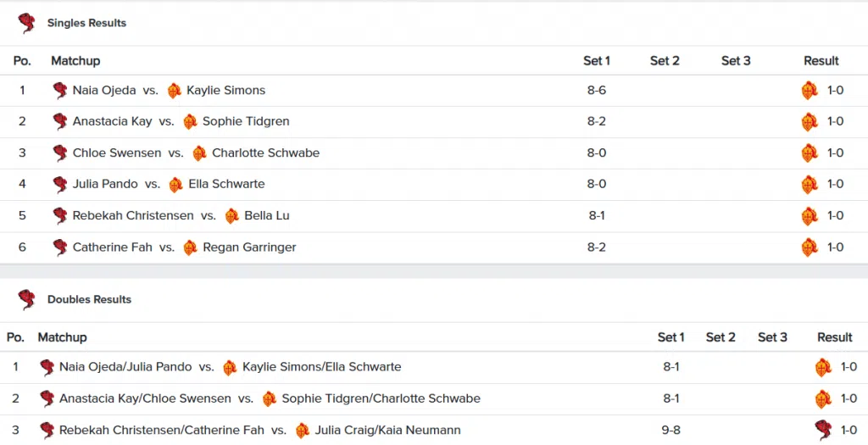Viewport: 868px width, 445px height.
Task: Select the Rebekah Christensen singles player name
Action: point(133,215)
